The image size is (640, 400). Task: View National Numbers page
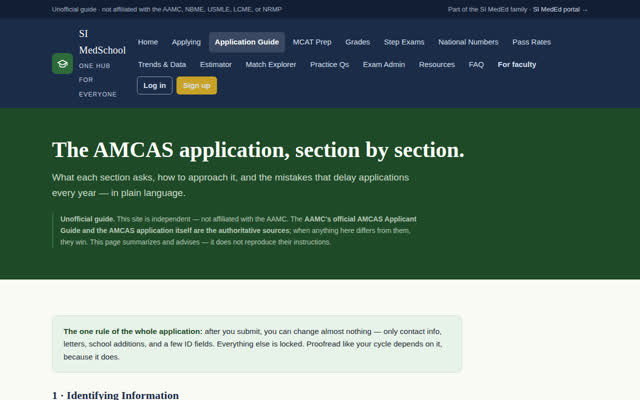point(468,42)
